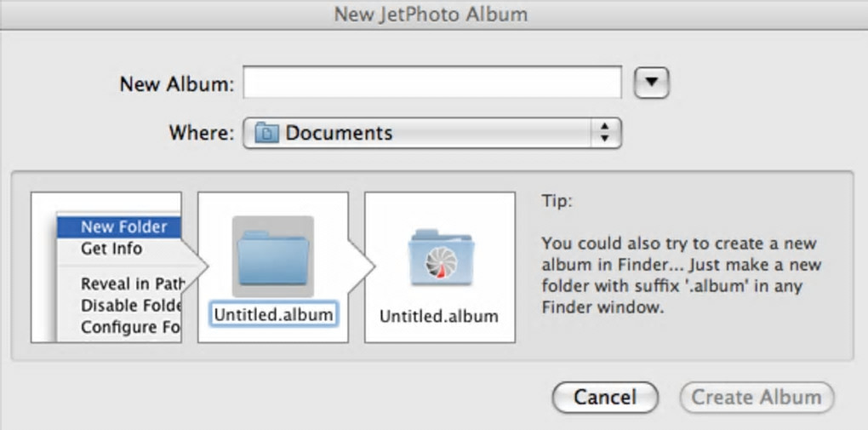Click the blue folder icon in the tip

[272, 256]
